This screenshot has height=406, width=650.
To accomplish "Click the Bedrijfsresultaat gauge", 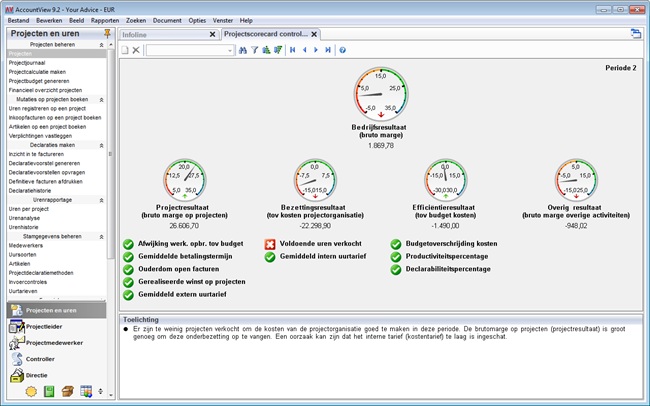I will [381, 94].
